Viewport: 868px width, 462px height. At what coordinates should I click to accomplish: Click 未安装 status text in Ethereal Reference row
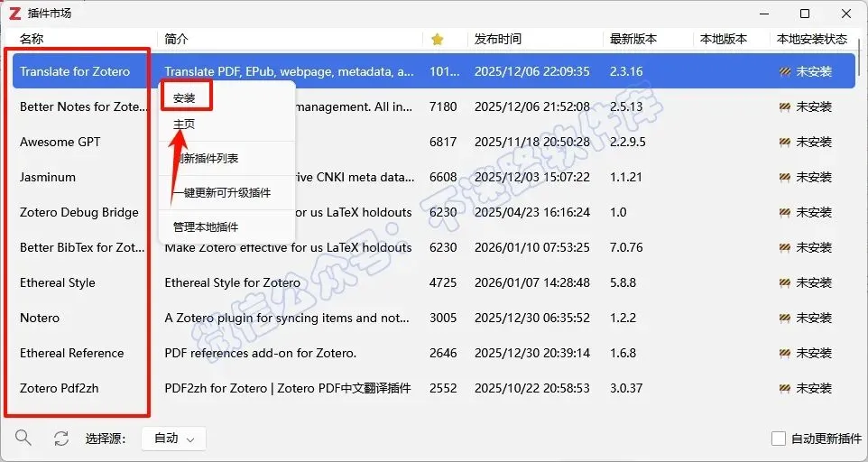point(814,353)
